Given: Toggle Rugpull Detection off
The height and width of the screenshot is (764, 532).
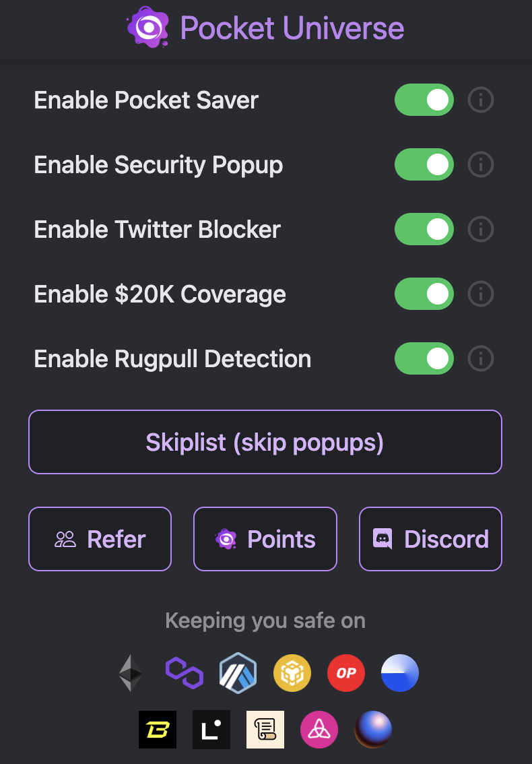Looking at the screenshot, I should [424, 358].
